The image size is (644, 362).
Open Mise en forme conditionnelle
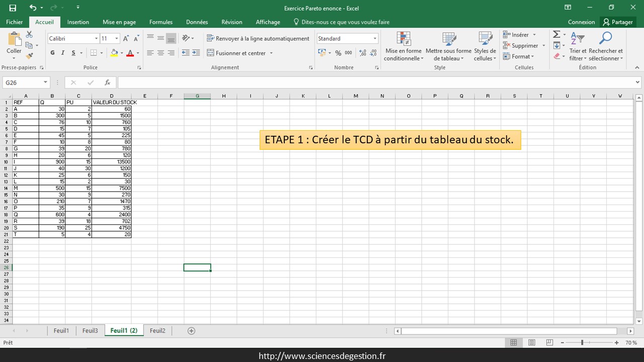tap(404, 47)
